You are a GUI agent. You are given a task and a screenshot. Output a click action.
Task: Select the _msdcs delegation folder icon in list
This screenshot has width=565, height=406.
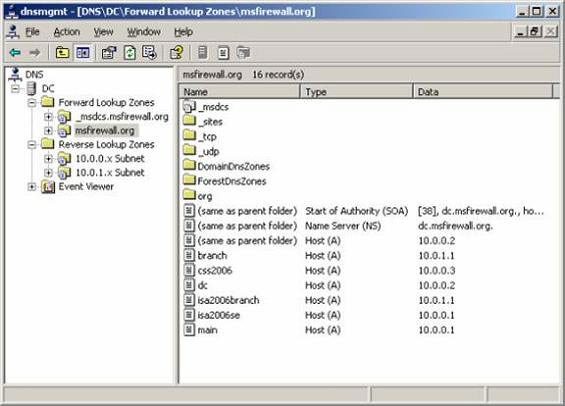tap(189, 107)
